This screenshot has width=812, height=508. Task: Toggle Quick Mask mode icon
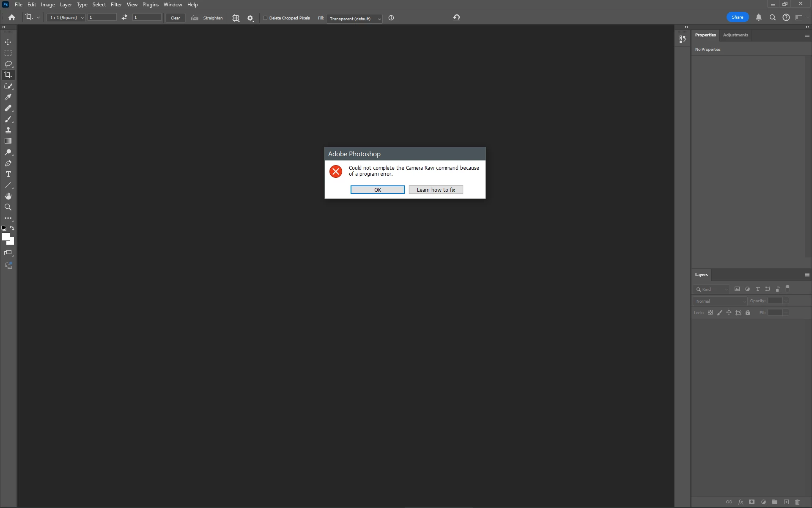coord(8,253)
